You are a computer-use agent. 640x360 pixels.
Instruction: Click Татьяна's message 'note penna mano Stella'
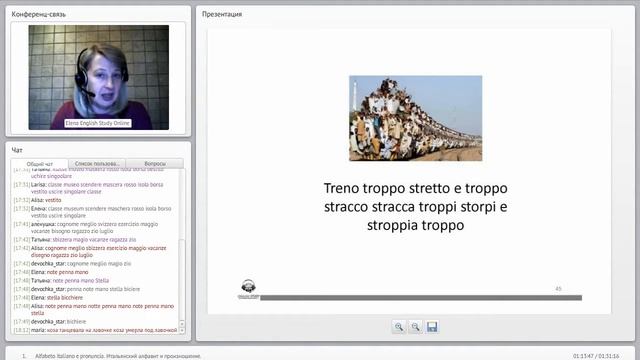(x=81, y=280)
